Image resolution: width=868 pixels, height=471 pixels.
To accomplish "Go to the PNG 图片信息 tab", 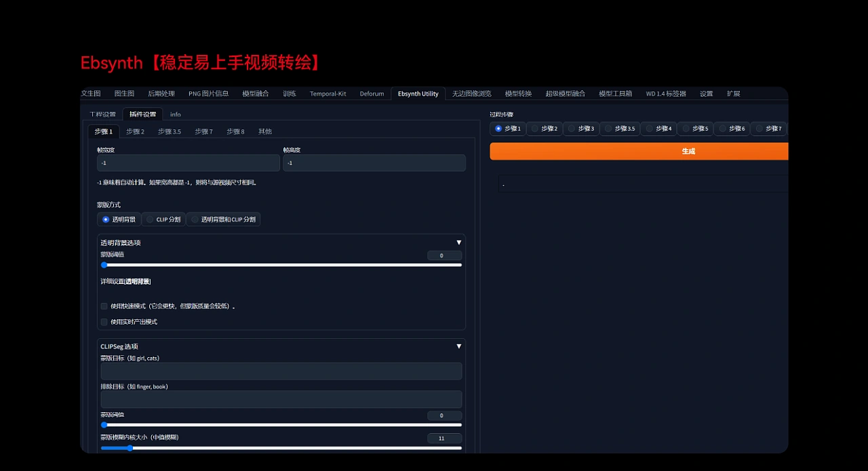I will (209, 94).
